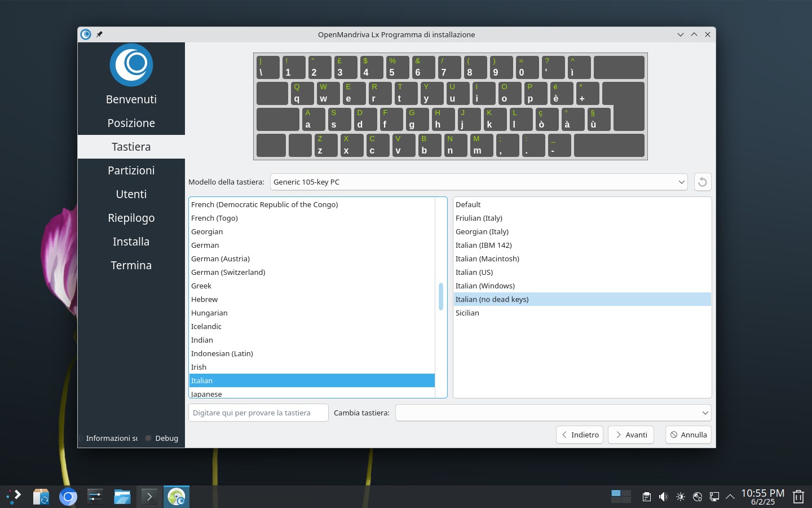Pin the window with the pin icon
The width and height of the screenshot is (812, 508).
(99, 34)
